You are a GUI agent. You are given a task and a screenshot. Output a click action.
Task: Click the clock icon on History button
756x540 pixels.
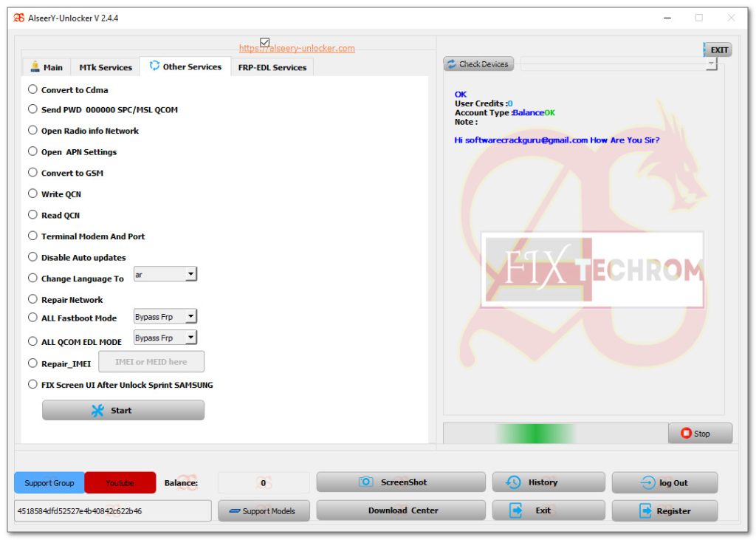pyautogui.click(x=513, y=482)
